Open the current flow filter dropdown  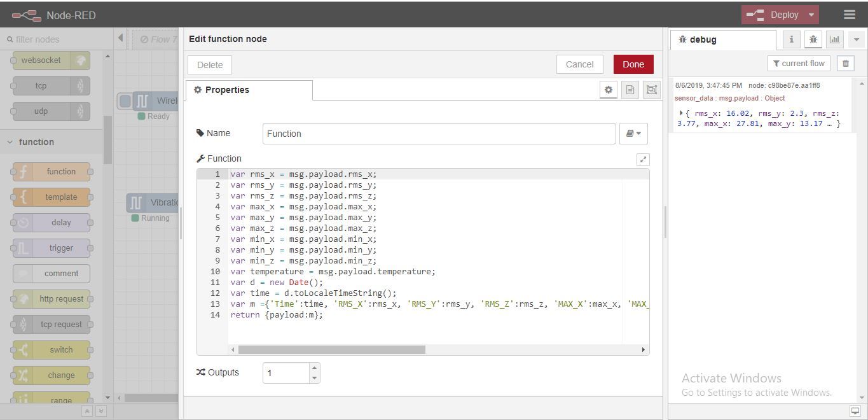pyautogui.click(x=799, y=64)
